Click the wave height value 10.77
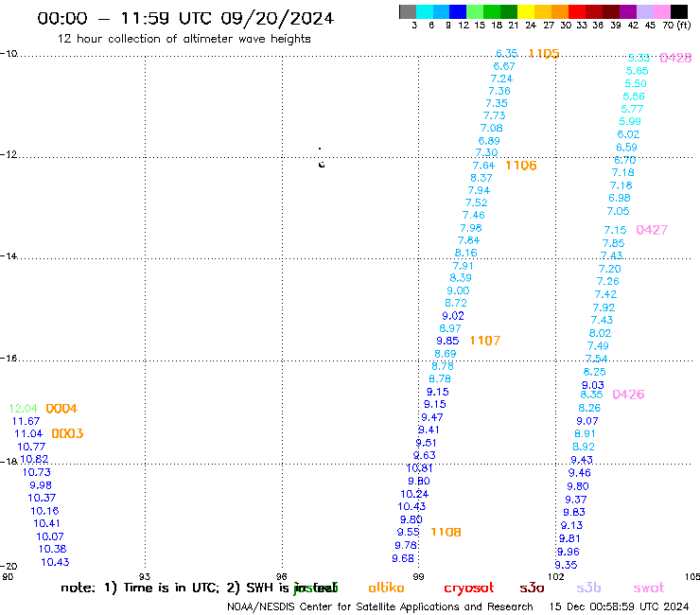This screenshot has height=615, width=700. 31,447
